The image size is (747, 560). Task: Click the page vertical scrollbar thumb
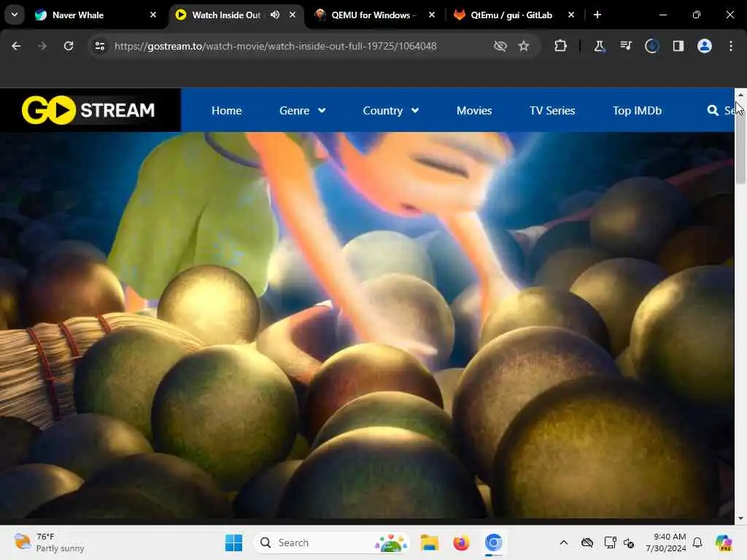point(740,142)
